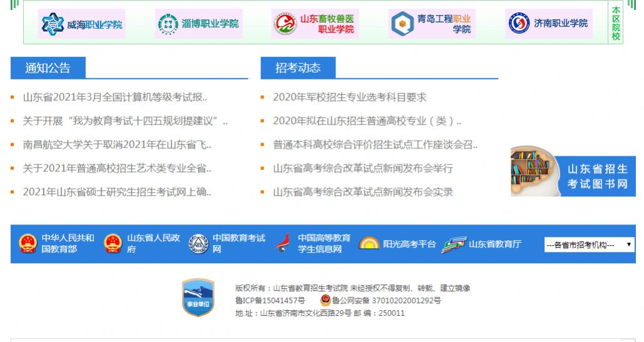The image size is (644, 342).
Task: Select the 招考动态 tab header
Action: (x=298, y=68)
